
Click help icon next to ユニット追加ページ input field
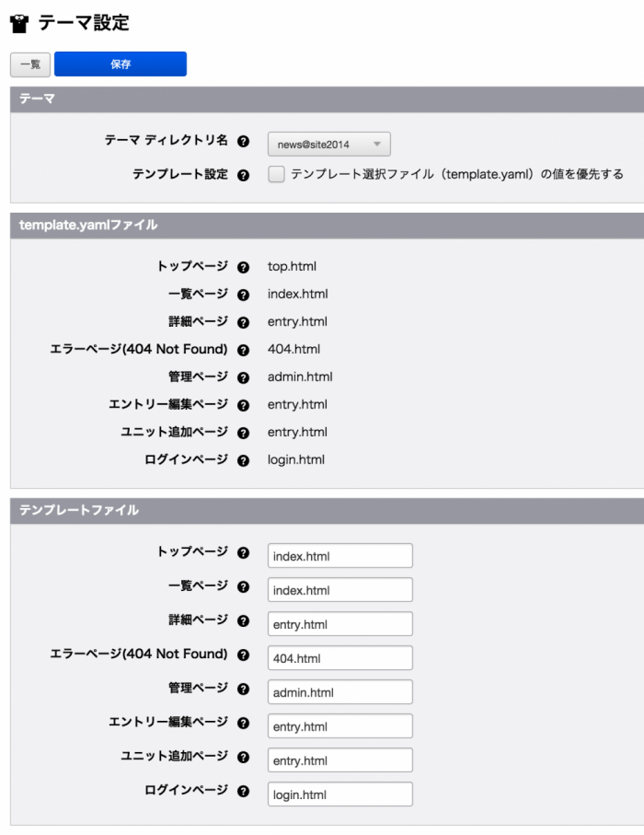coord(243,758)
